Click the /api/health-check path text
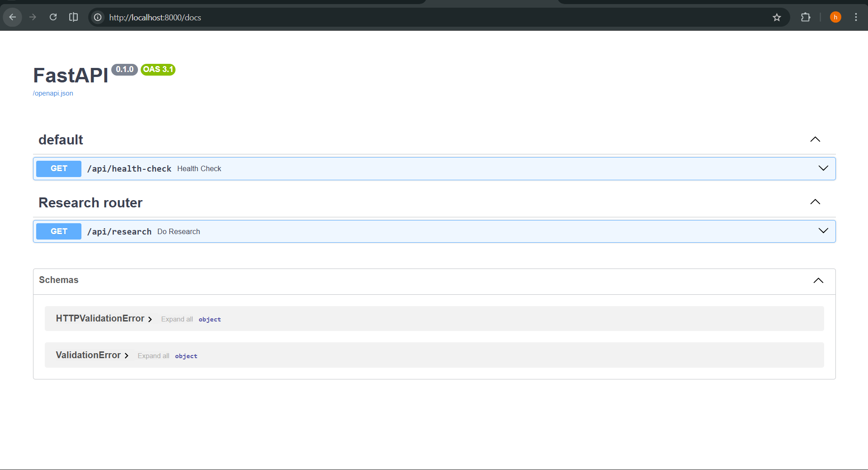 coord(129,168)
